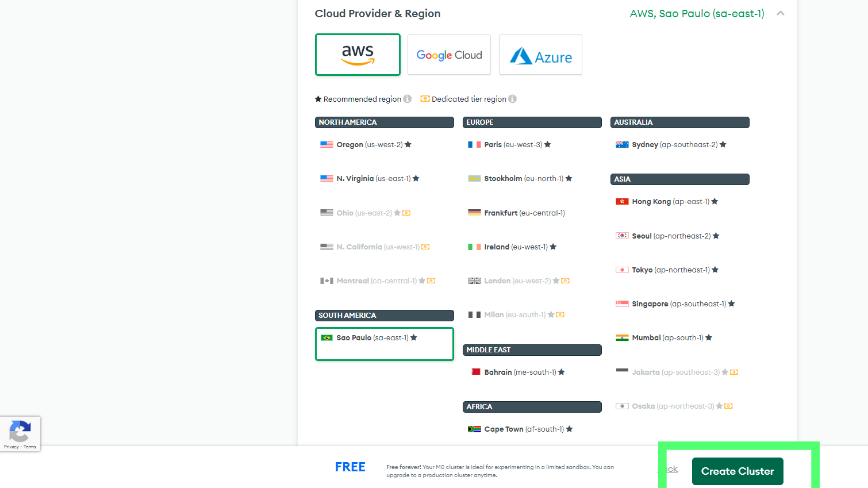Select the AWS cloud provider card
The height and width of the screenshot is (488, 868).
[x=358, y=55]
